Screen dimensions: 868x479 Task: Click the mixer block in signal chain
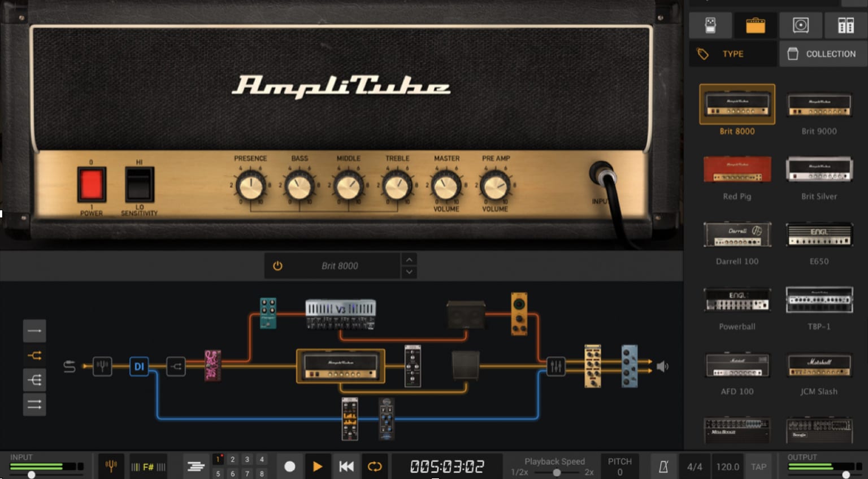click(555, 367)
